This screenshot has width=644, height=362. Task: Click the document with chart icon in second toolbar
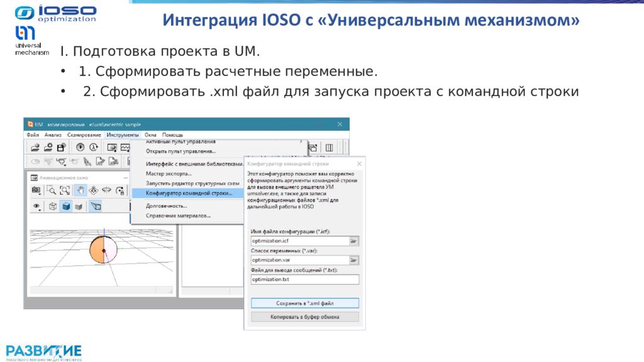[113, 162]
